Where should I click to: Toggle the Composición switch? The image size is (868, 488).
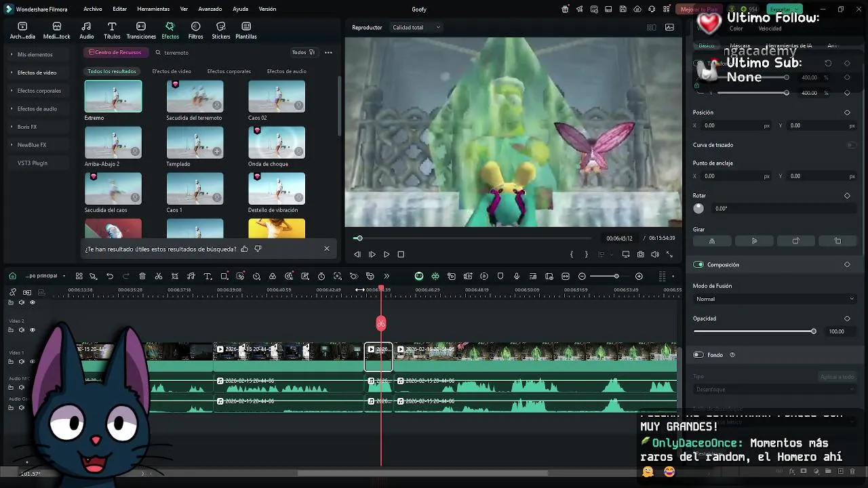pos(698,264)
